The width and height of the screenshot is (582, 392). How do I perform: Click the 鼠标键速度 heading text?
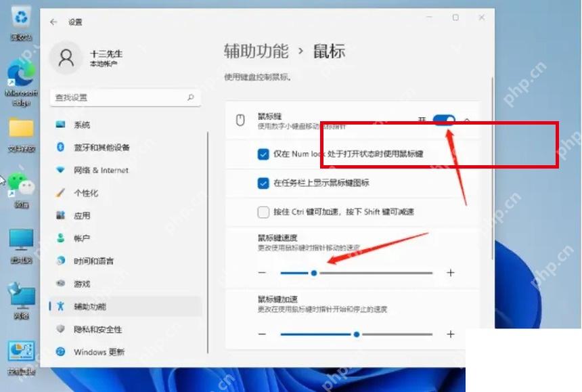[277, 238]
